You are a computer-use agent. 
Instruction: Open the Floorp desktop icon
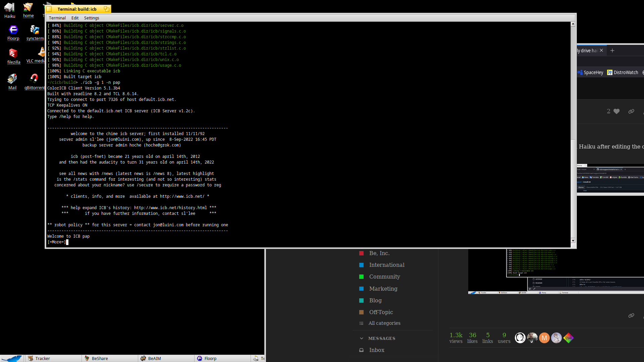13,30
